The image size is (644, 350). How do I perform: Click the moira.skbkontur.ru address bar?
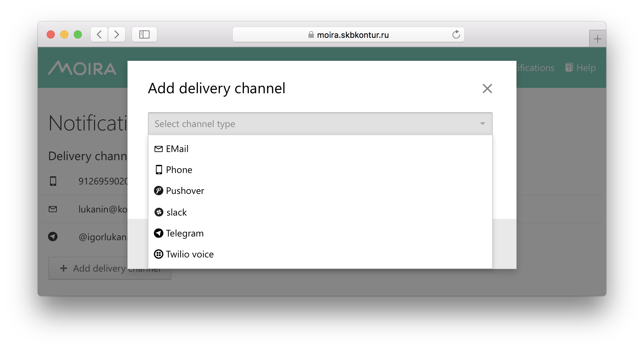click(348, 35)
